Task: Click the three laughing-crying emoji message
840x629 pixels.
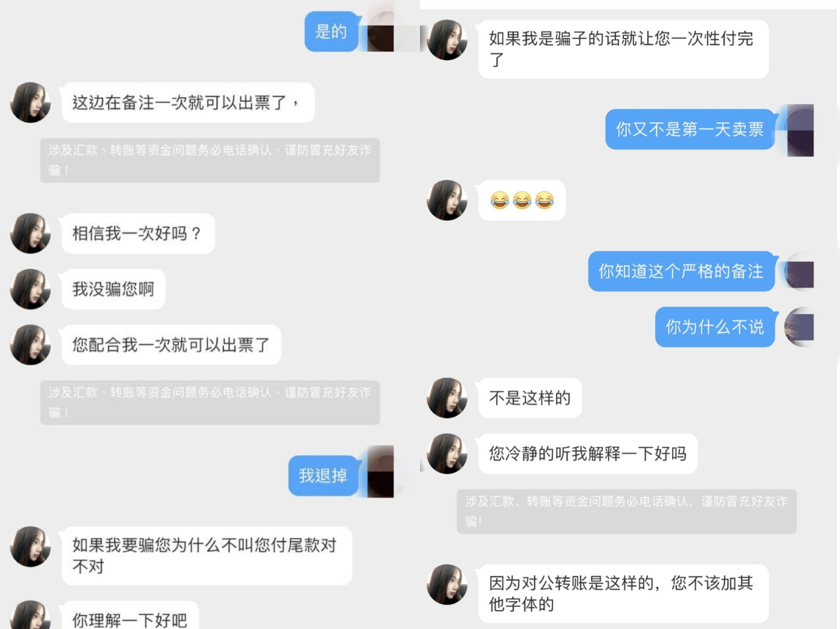Action: point(522,201)
